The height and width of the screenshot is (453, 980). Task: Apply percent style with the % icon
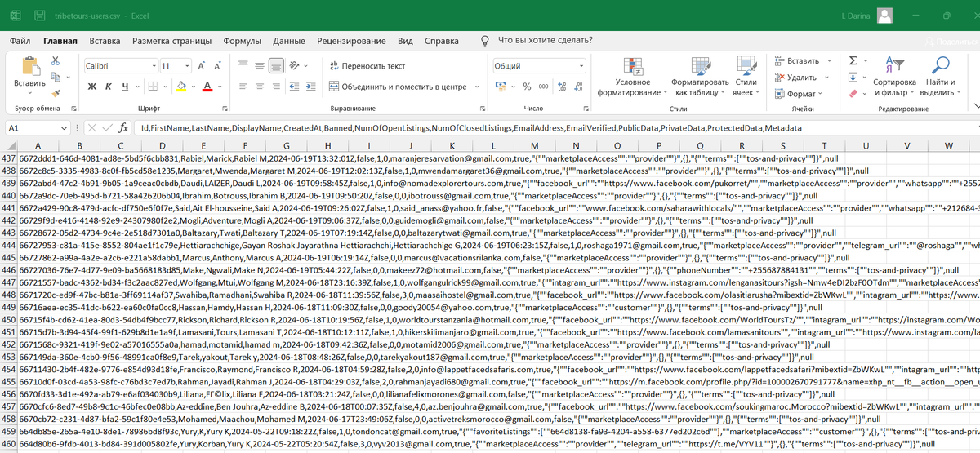coord(528,87)
